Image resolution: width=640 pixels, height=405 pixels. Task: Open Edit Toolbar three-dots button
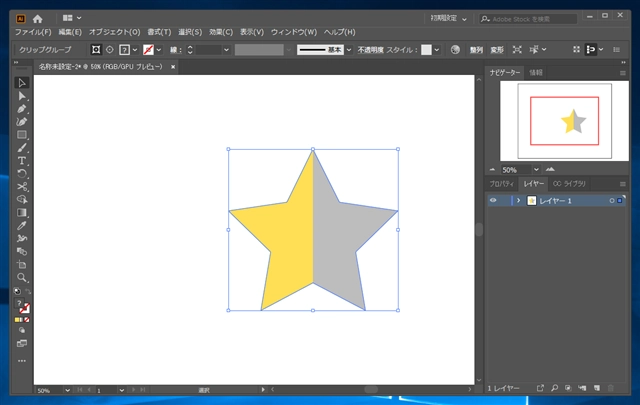[x=22, y=361]
